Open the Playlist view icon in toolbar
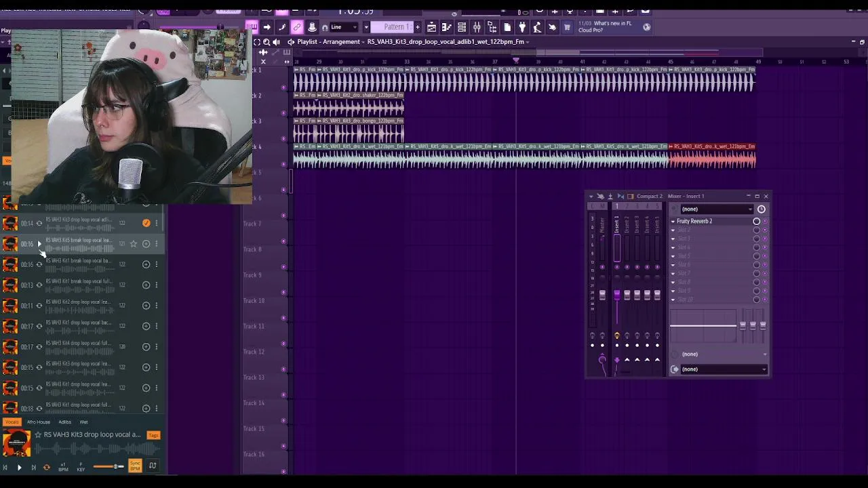The height and width of the screenshot is (488, 868). pos(432,27)
